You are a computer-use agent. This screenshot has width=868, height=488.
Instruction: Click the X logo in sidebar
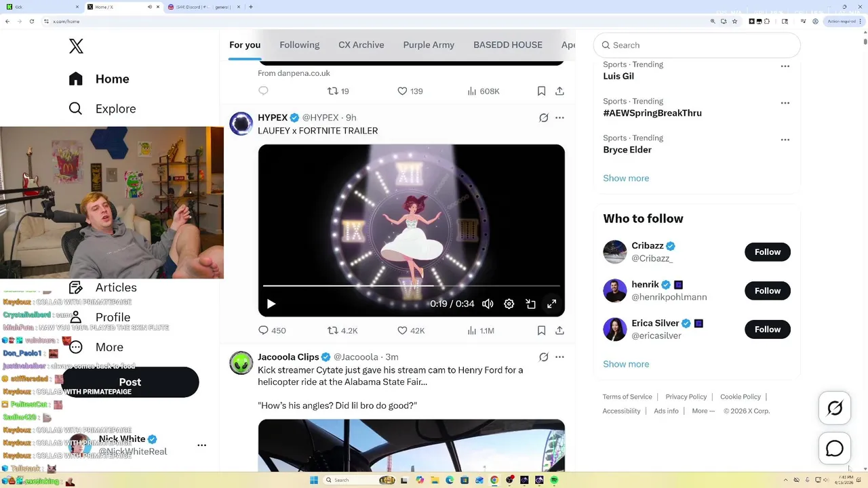[76, 46]
